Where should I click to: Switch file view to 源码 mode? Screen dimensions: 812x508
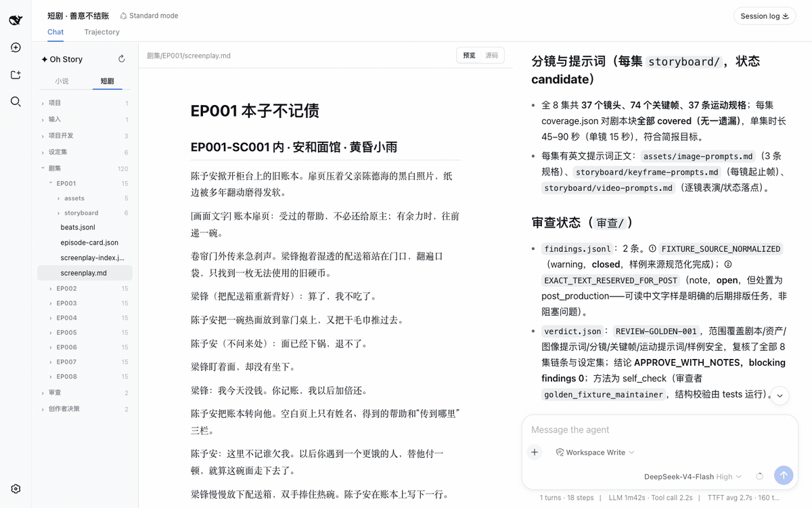491,56
